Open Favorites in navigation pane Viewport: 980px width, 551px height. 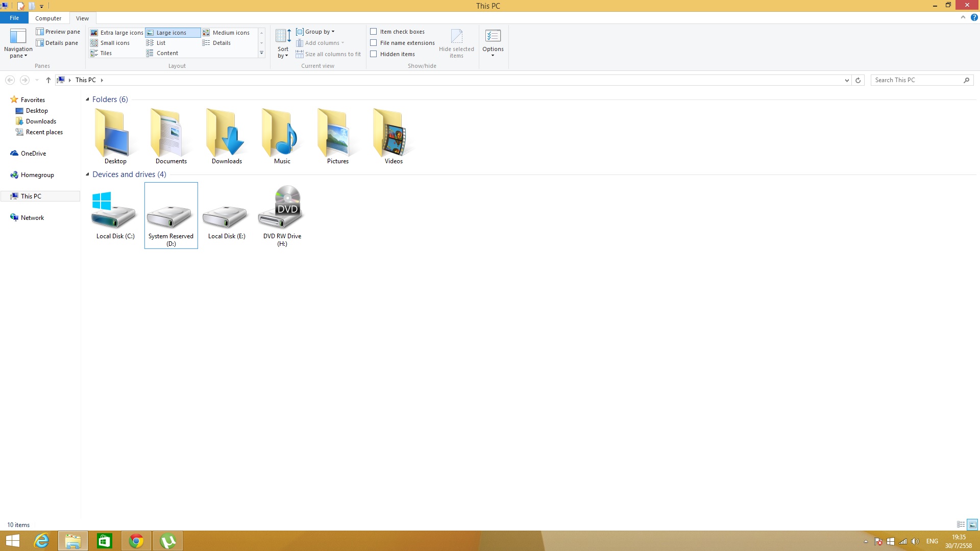pyautogui.click(x=33, y=100)
